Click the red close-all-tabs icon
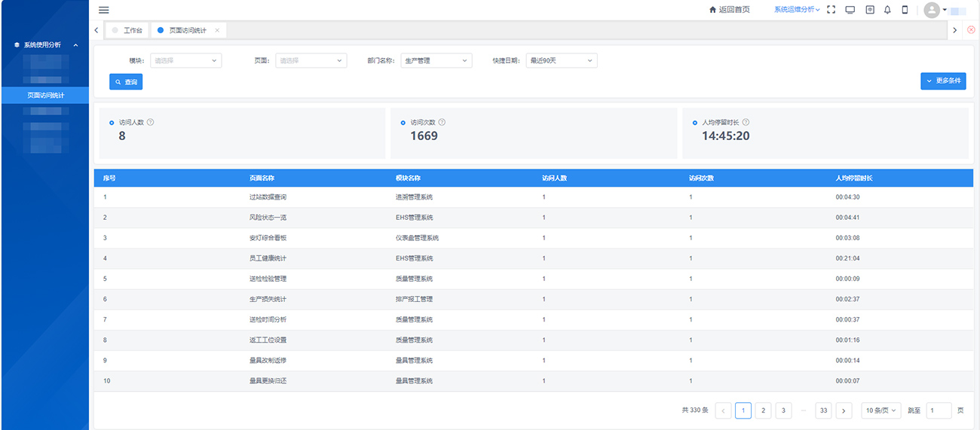 (x=971, y=30)
